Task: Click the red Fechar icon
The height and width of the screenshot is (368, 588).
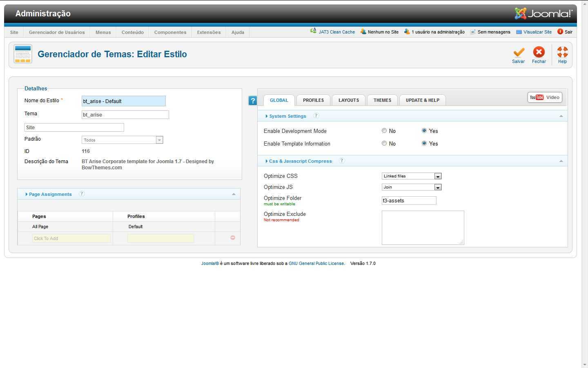Action: point(539,52)
